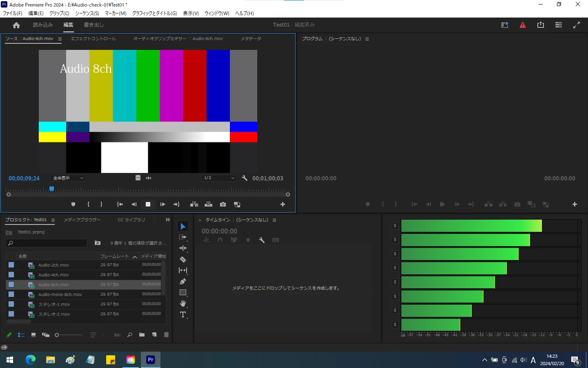The height and width of the screenshot is (368, 588).
Task: Solo the eighth audio meter channel
Action: pyautogui.click(x=395, y=325)
